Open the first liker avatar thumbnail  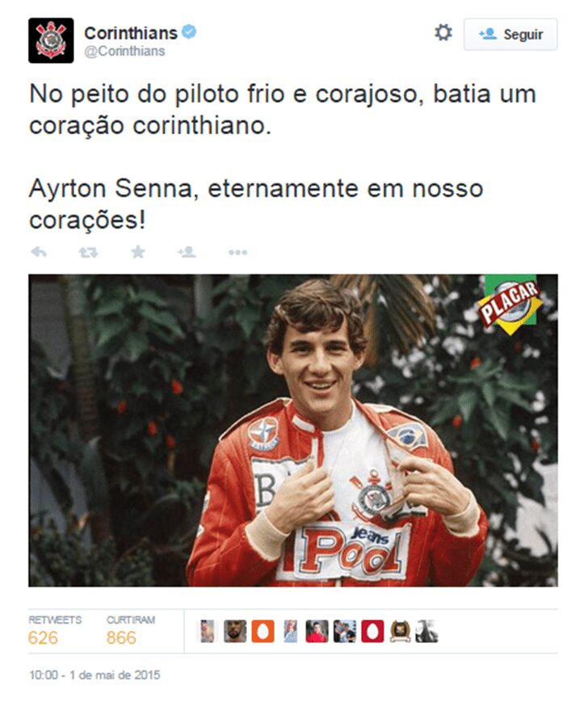(x=208, y=631)
